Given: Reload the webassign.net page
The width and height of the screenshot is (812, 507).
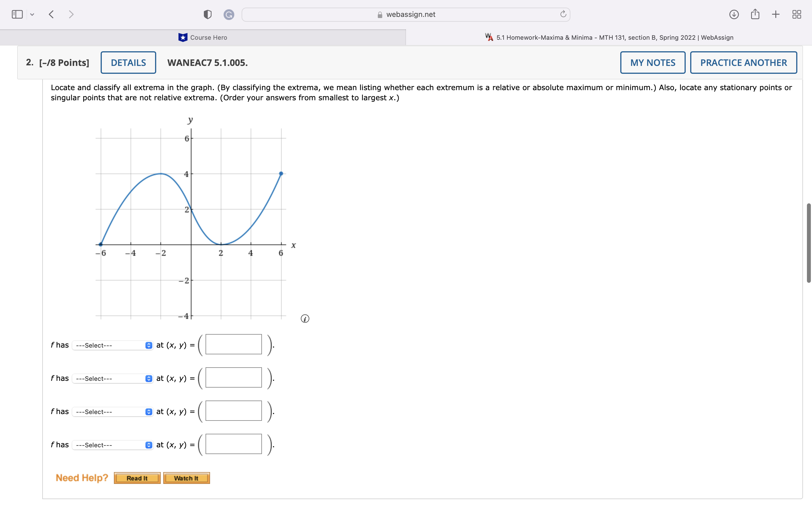Looking at the screenshot, I should (563, 14).
